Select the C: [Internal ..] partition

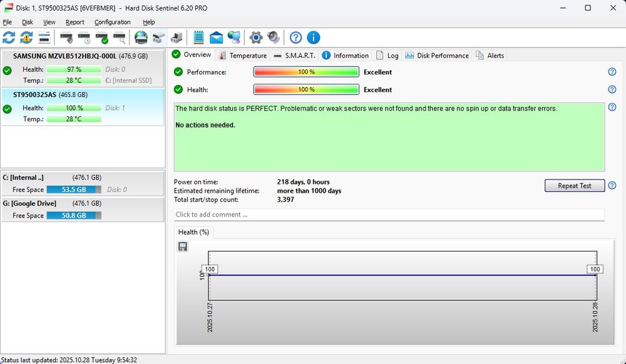(83, 183)
